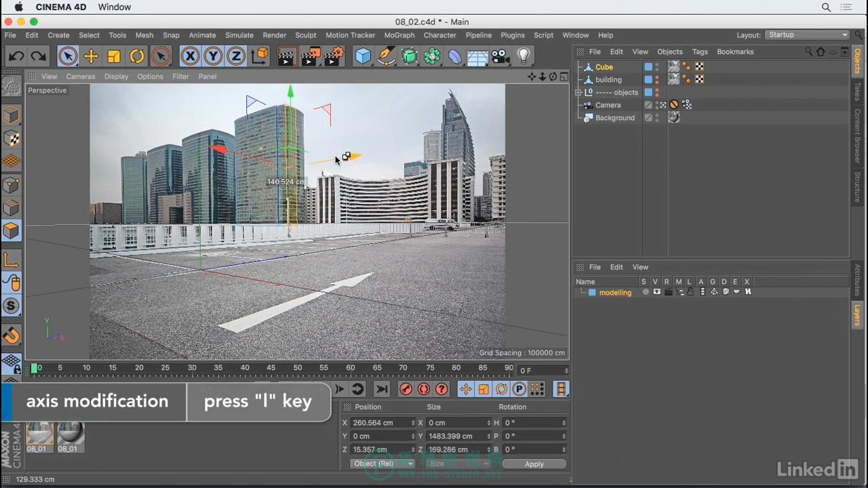Open the Simulate menu
The height and width of the screenshot is (488, 868).
point(239,35)
